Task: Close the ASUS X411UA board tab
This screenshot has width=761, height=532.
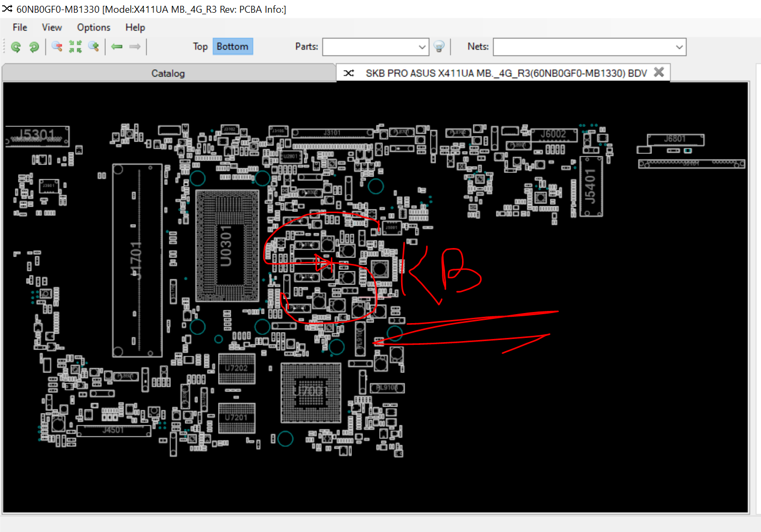Action: (659, 72)
